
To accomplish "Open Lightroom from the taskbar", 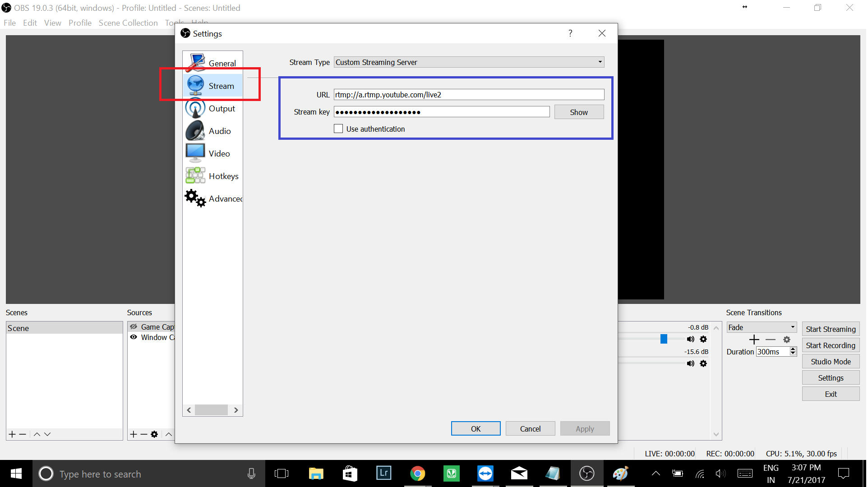I will pos(384,474).
